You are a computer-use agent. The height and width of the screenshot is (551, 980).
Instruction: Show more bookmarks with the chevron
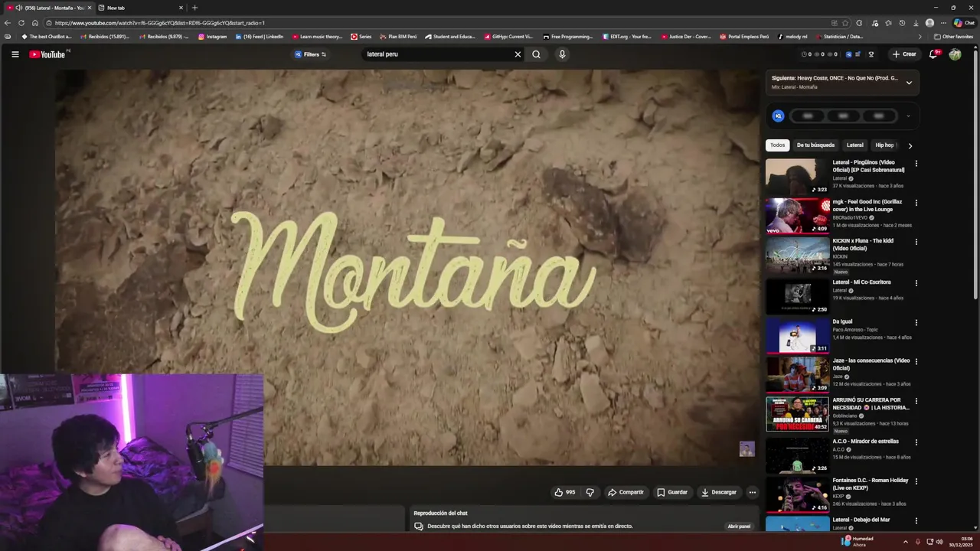pos(920,37)
